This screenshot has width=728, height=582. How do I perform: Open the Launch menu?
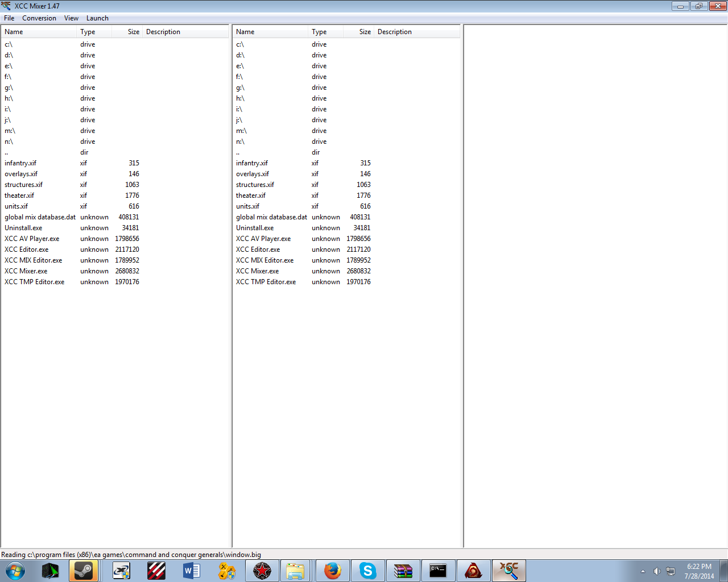tap(97, 18)
